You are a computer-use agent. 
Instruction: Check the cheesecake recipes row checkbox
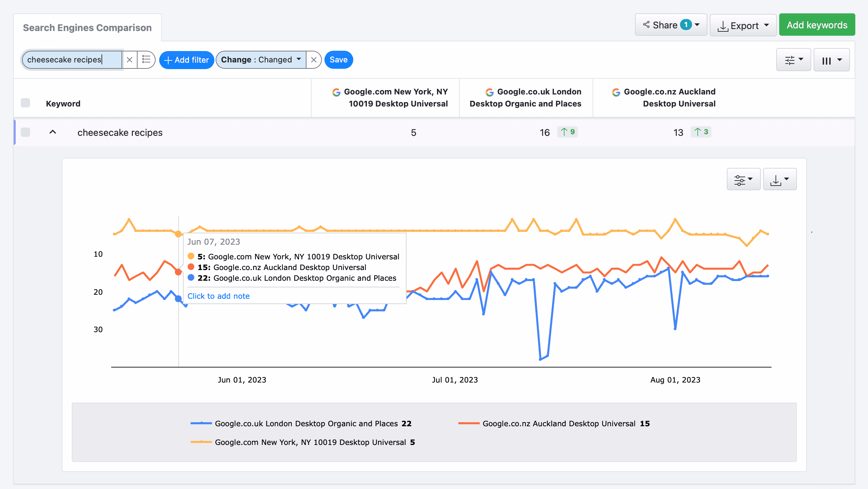tap(25, 132)
